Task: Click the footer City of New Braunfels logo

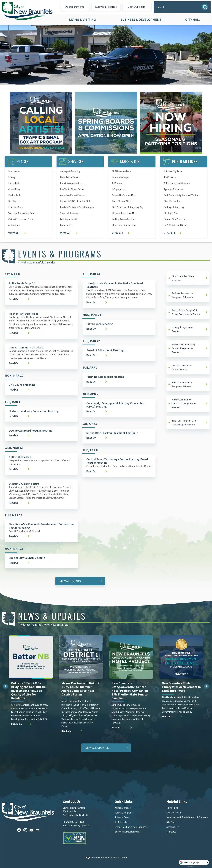Action: [x=28, y=811]
